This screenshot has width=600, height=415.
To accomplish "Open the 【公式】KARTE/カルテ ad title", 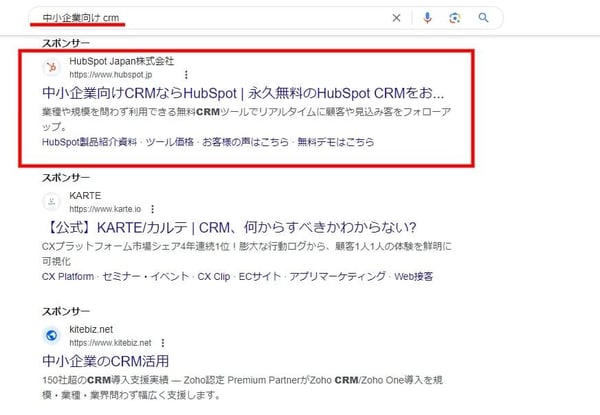I will coord(229,228).
